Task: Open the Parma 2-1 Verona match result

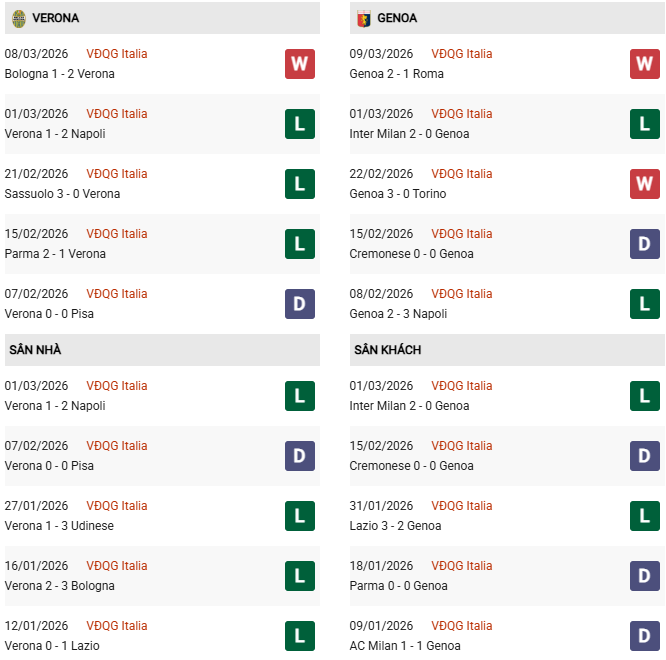Action: [55, 254]
